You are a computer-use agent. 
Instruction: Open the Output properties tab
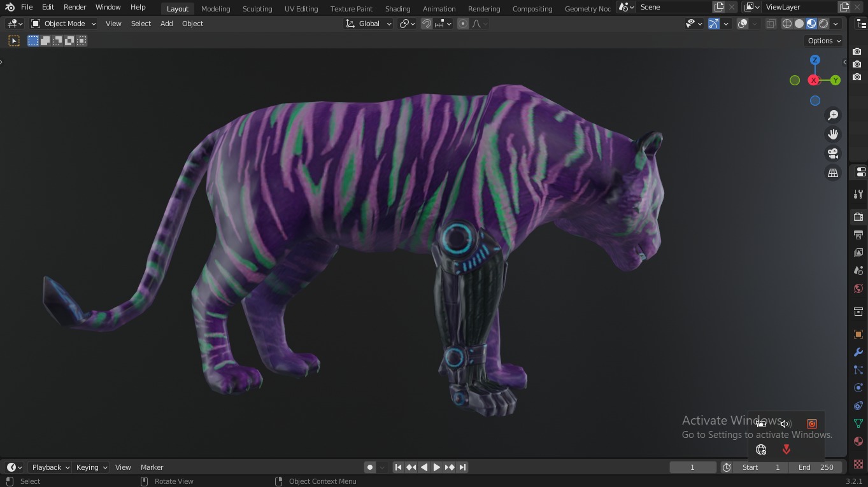858,235
